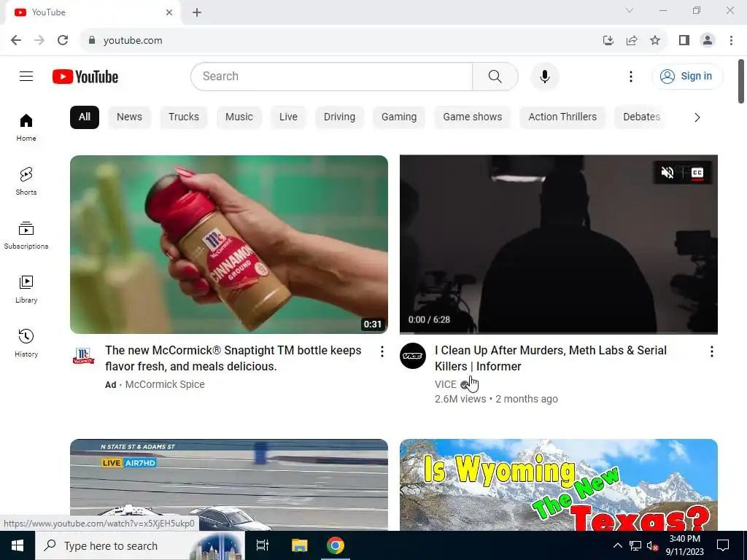Open Subscriptions in sidebar
The height and width of the screenshot is (560, 747).
pyautogui.click(x=26, y=236)
